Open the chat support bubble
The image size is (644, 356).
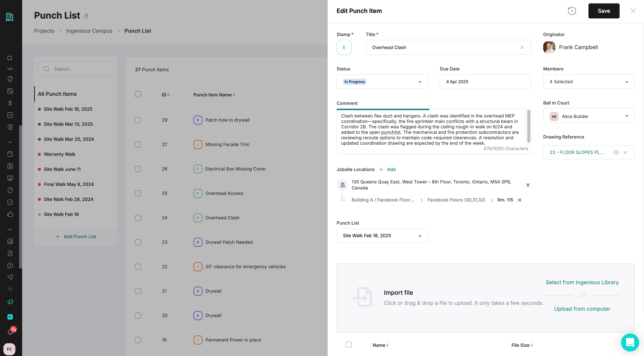(x=630, y=342)
